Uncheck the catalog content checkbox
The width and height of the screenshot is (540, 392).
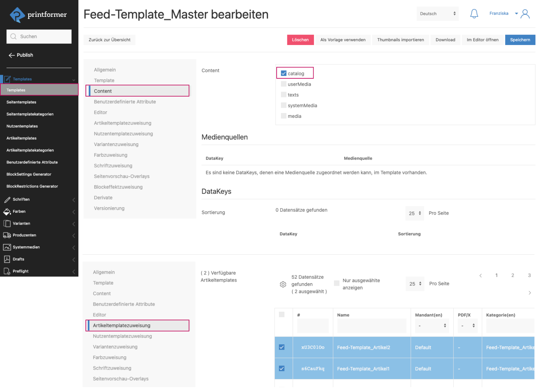click(x=284, y=73)
